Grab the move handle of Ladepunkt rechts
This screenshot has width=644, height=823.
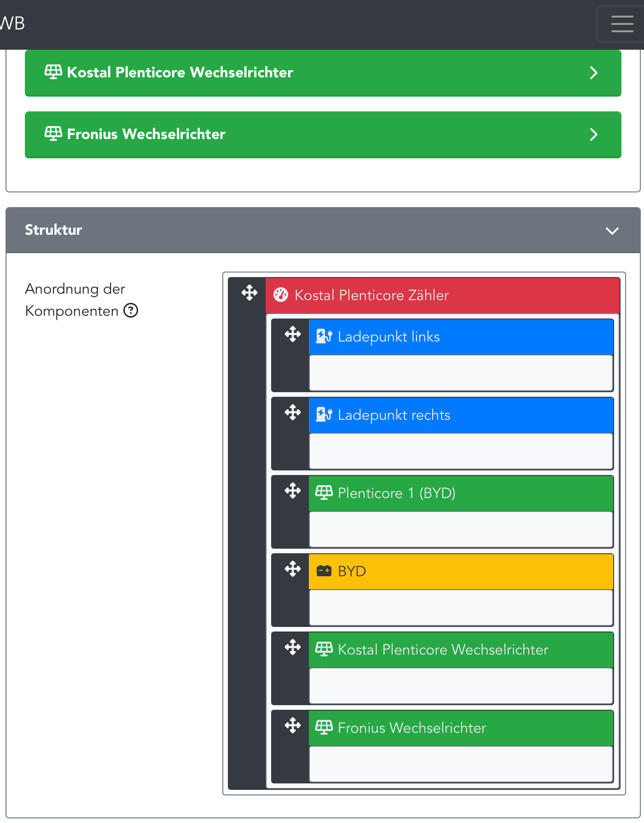coord(293,412)
